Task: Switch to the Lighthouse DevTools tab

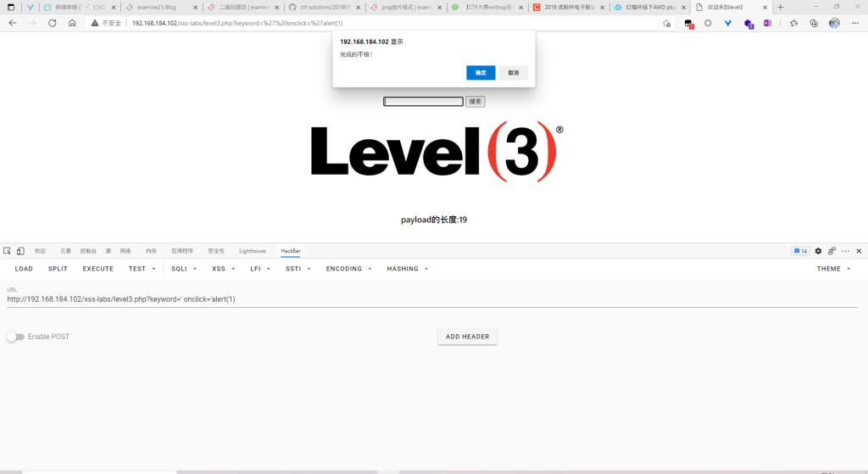Action: click(x=253, y=251)
